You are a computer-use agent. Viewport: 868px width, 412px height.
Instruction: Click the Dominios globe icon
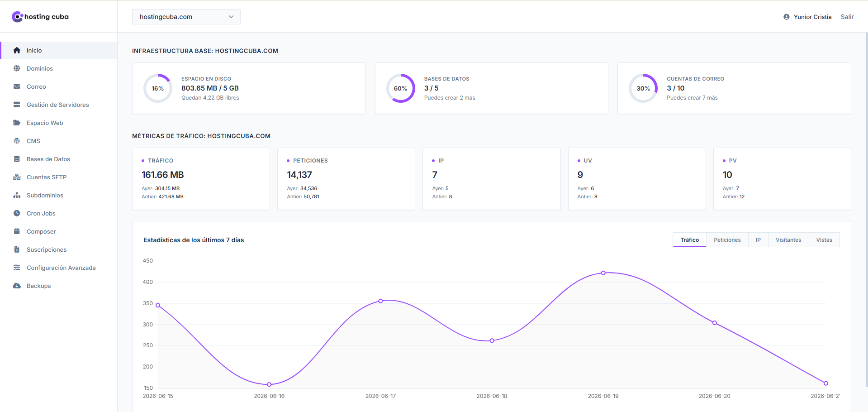pyautogui.click(x=17, y=68)
